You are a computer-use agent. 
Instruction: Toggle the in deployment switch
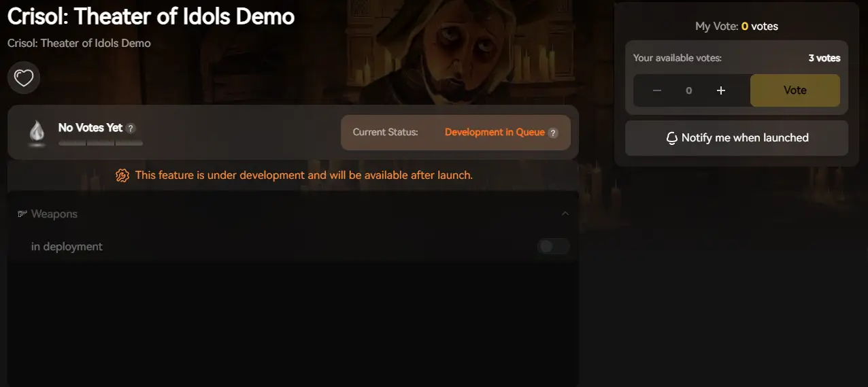(x=553, y=246)
